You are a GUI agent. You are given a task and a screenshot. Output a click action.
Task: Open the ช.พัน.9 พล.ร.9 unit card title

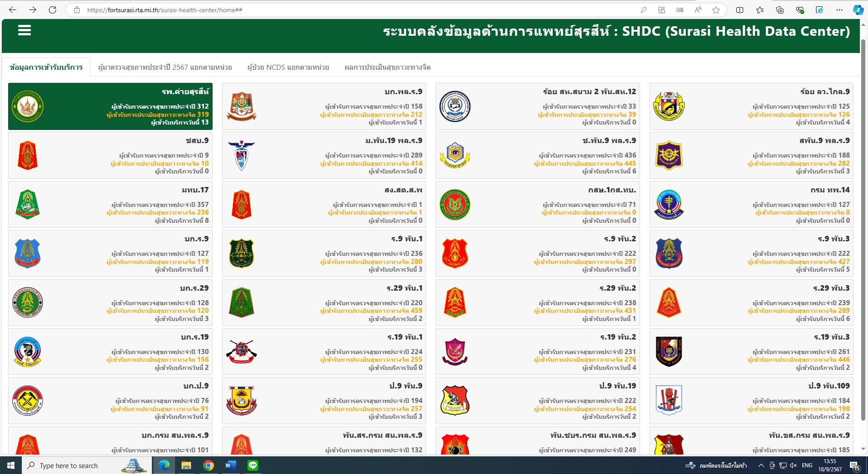coord(609,141)
